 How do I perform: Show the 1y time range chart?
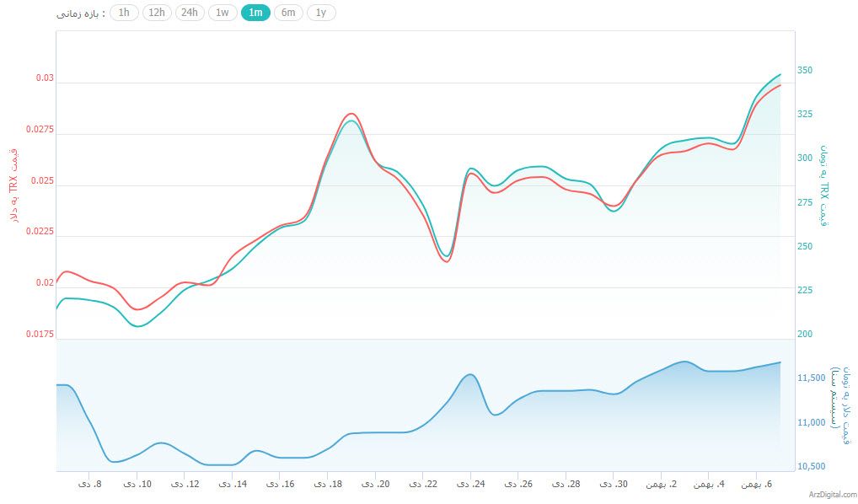click(320, 13)
